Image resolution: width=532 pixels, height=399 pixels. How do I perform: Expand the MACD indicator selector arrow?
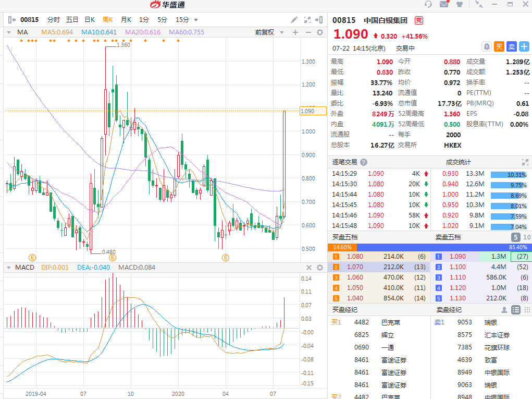coord(9,268)
